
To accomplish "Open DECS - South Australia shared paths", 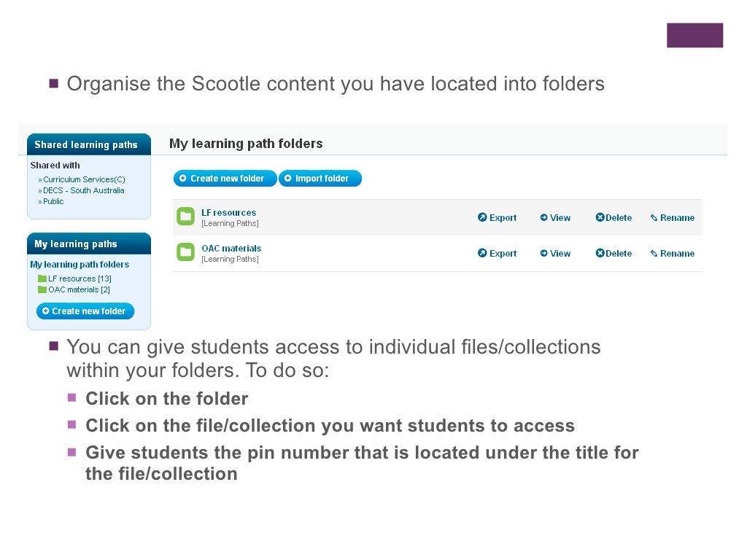I will (83, 190).
